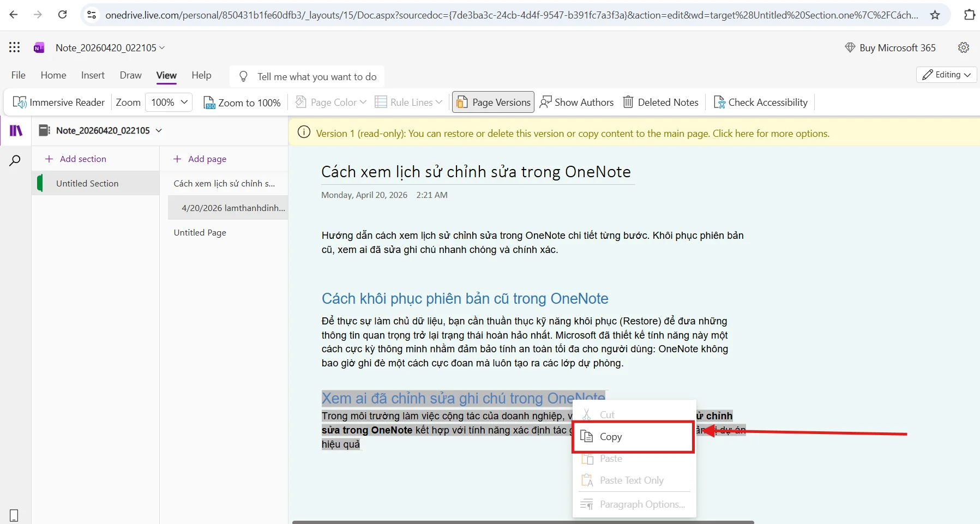The height and width of the screenshot is (524, 980).
Task: Click the notebook icon beside Note_20260420_022105
Action: coord(44,130)
